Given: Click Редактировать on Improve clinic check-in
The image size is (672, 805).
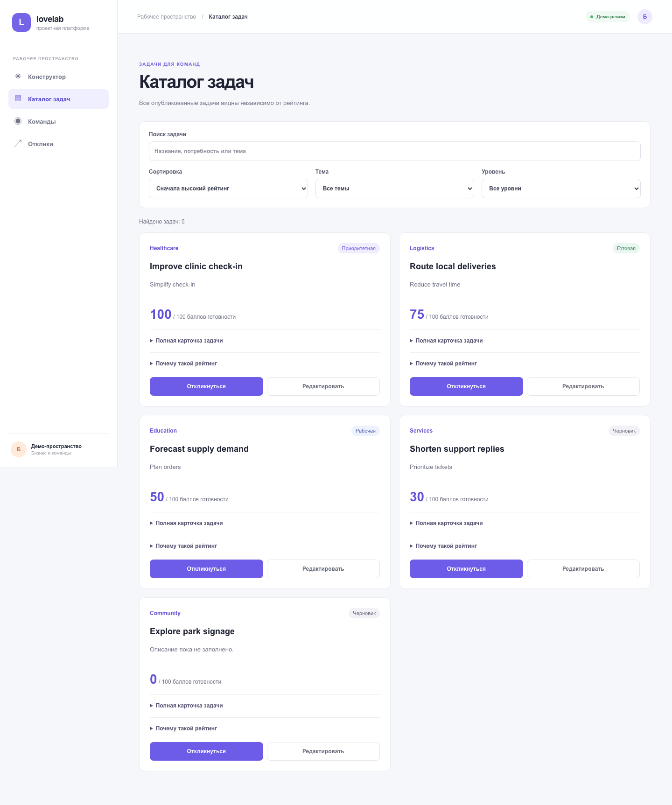Looking at the screenshot, I should 323,386.
